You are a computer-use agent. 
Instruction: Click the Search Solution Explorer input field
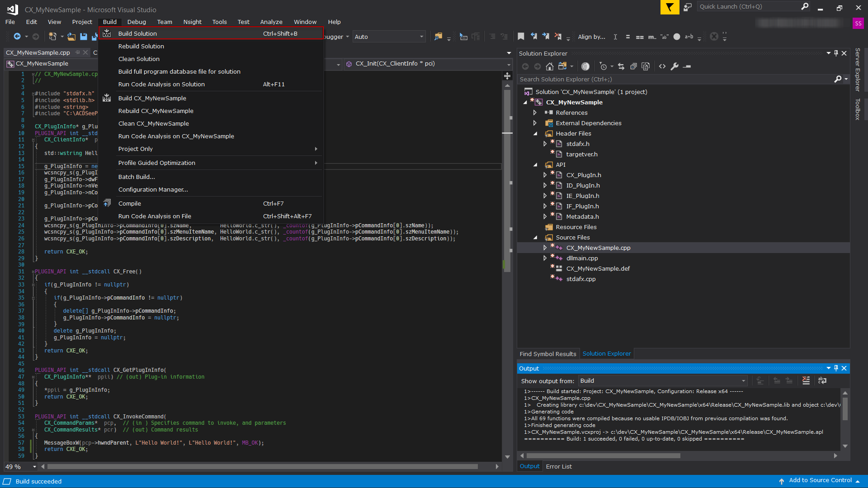coord(675,79)
